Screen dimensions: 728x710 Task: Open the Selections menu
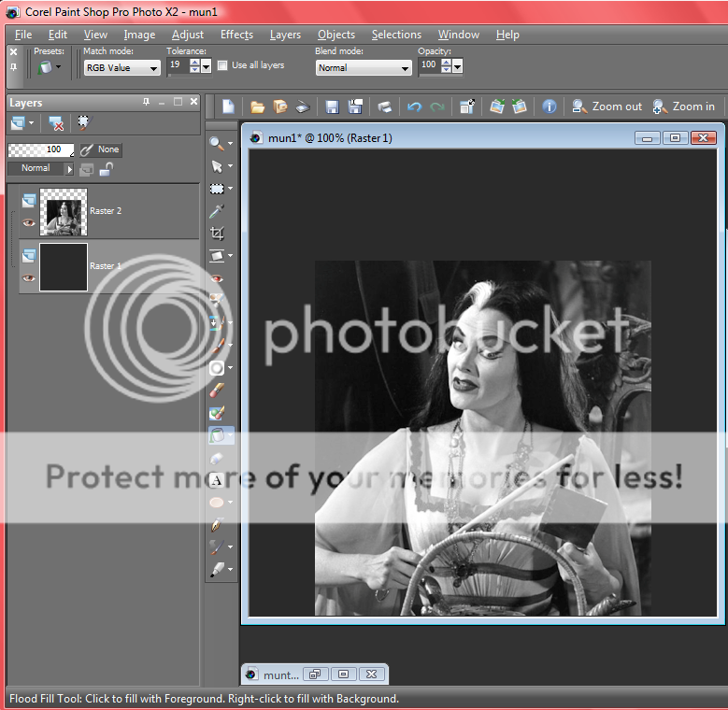tap(396, 35)
